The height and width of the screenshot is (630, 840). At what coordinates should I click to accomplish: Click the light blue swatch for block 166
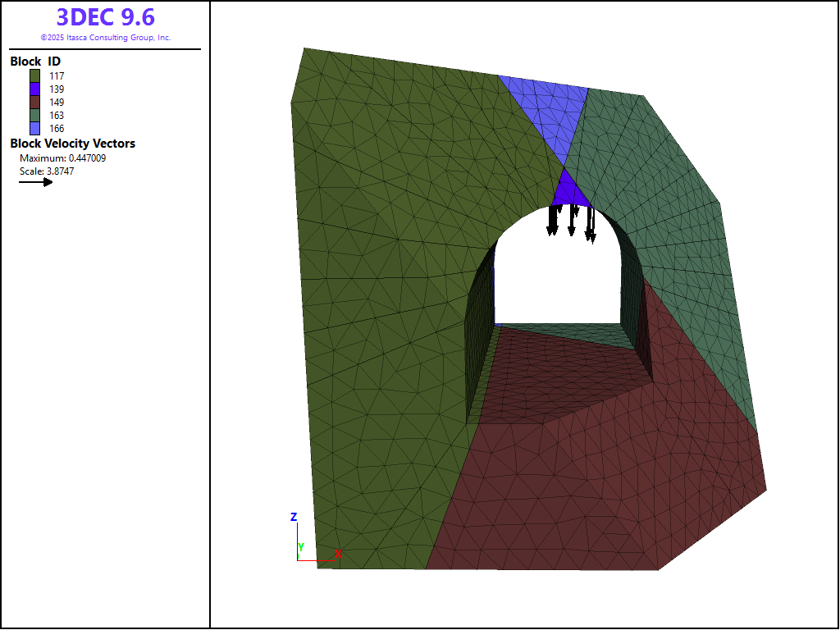[x=35, y=129]
